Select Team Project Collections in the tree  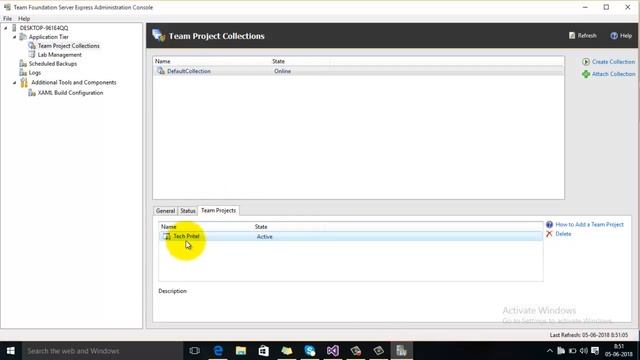click(69, 46)
